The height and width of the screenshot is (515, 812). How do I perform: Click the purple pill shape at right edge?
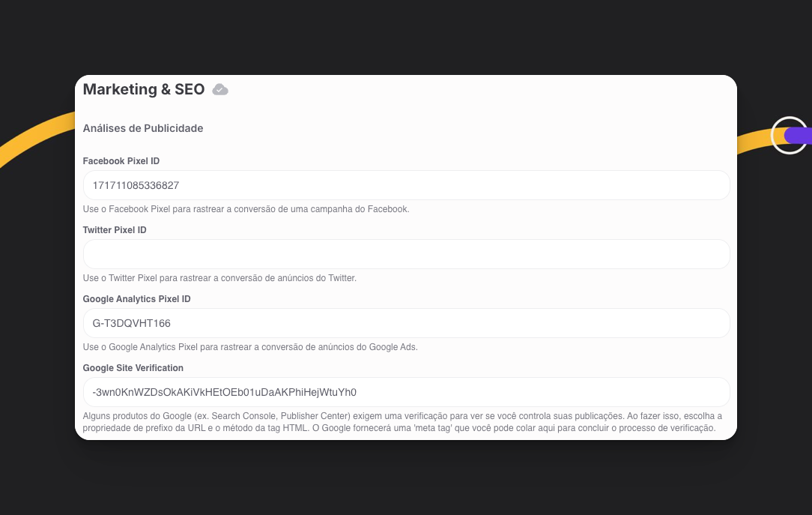coord(799,135)
